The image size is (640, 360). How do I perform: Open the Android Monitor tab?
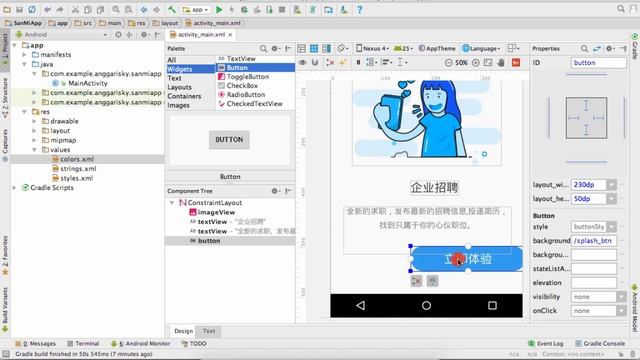140,344
